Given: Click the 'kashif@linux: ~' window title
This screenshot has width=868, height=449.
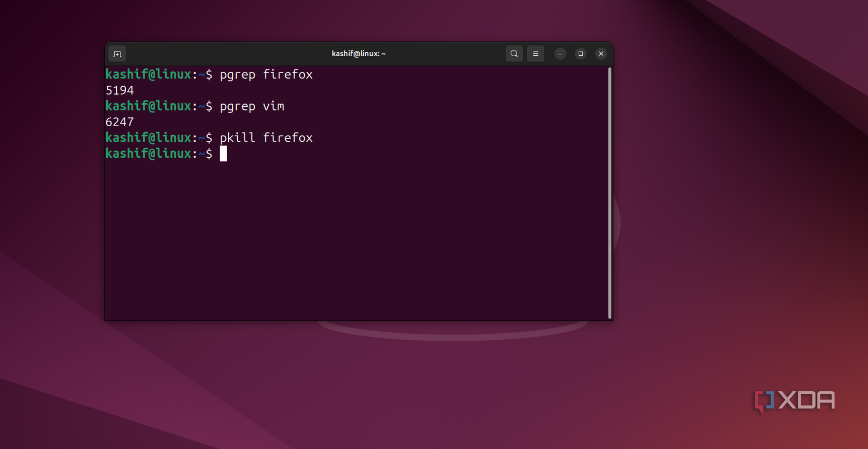Looking at the screenshot, I should pyautogui.click(x=359, y=54).
